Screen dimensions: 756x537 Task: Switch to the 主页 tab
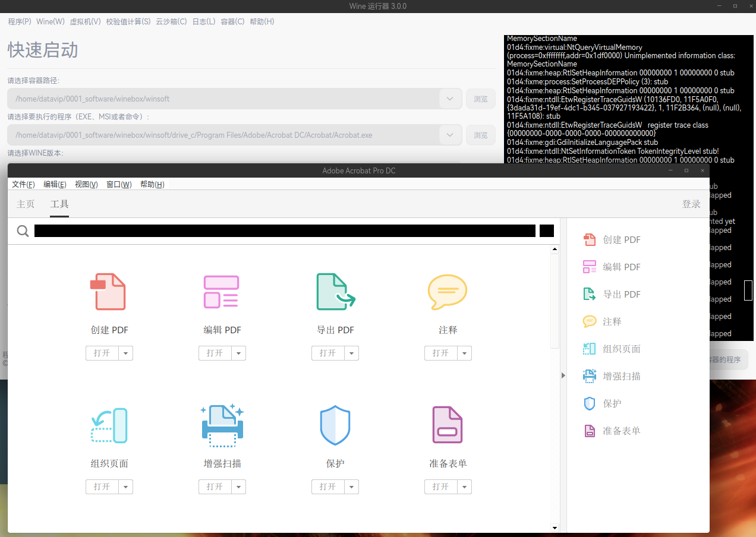pyautogui.click(x=26, y=204)
